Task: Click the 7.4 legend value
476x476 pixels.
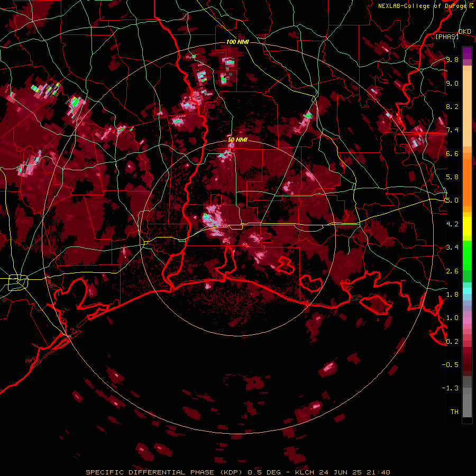Action: click(x=452, y=130)
